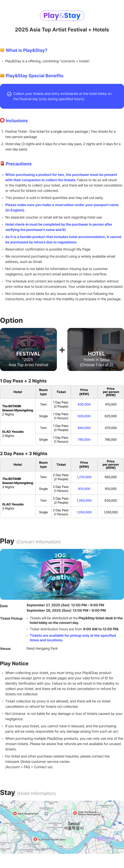Click the GLAD Hotel Yeouido Seoul map pin
The height and width of the screenshot is (868, 124).
tap(35, 839)
